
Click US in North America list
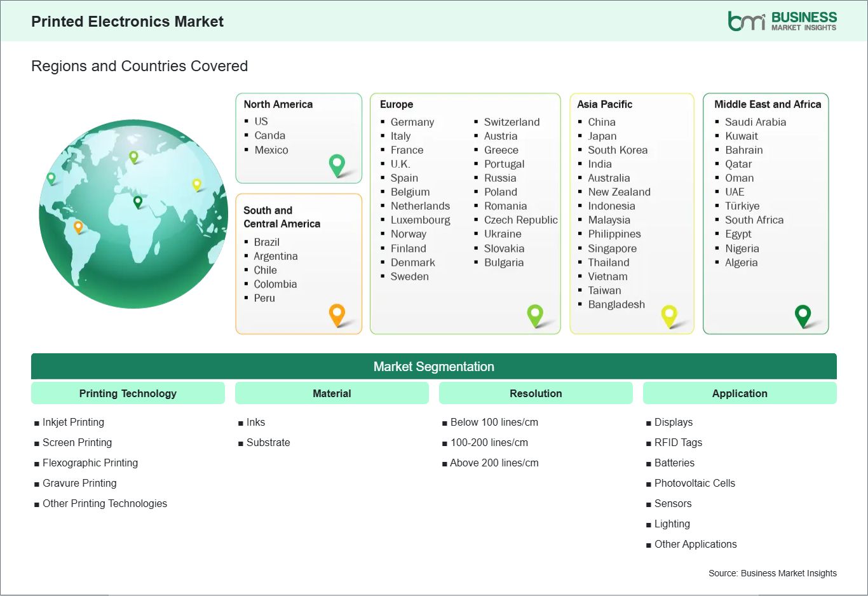click(261, 121)
